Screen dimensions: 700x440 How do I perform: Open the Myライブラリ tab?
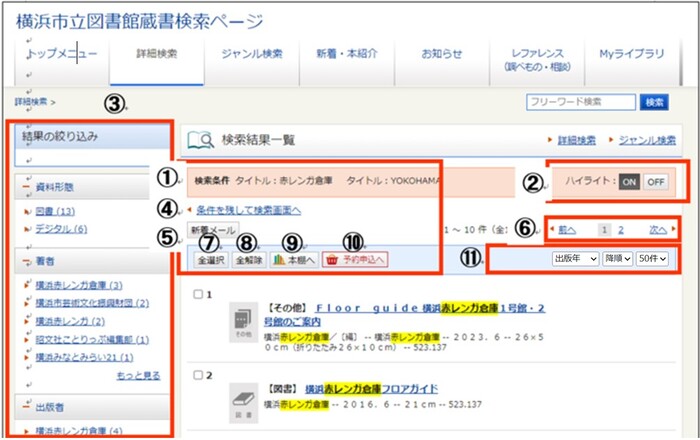point(634,54)
